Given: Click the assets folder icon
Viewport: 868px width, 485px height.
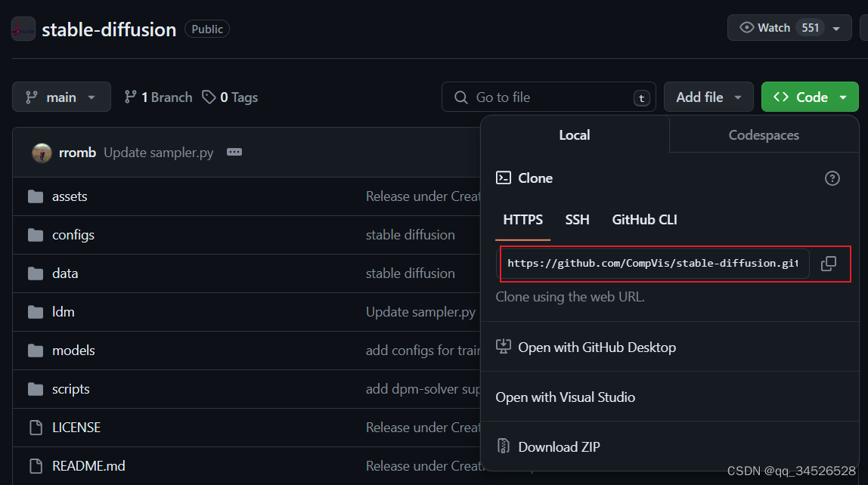Looking at the screenshot, I should coord(36,196).
